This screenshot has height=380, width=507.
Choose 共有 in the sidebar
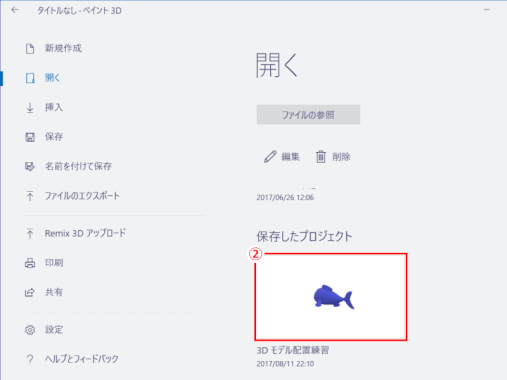[54, 292]
